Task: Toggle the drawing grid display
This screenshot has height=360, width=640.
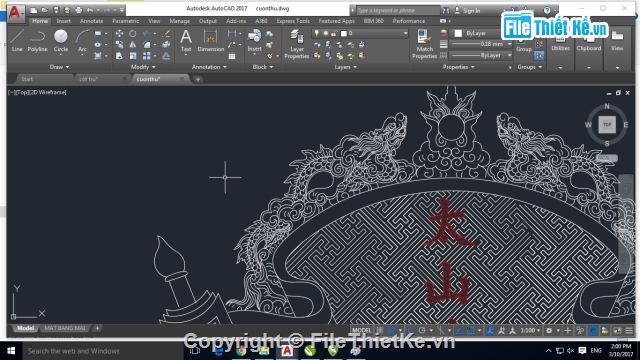Action: [x=380, y=330]
